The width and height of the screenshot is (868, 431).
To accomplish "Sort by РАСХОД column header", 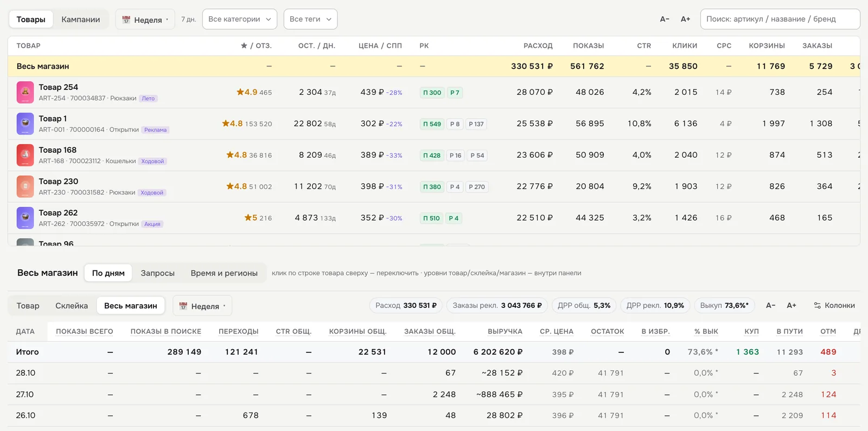I will (x=538, y=46).
